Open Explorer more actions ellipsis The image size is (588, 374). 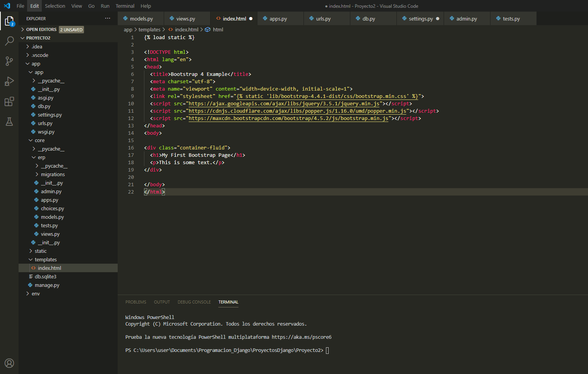(x=108, y=18)
